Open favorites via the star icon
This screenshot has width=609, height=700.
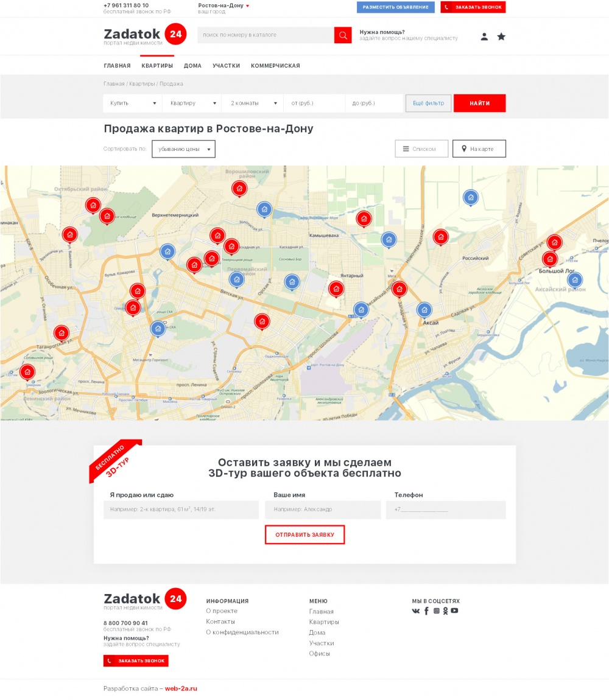[501, 37]
